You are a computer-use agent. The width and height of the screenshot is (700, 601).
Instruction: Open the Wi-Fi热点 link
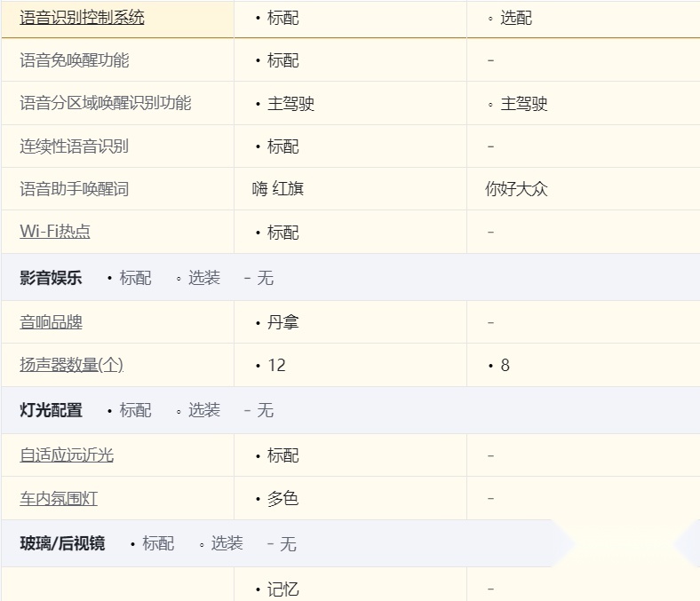[55, 231]
